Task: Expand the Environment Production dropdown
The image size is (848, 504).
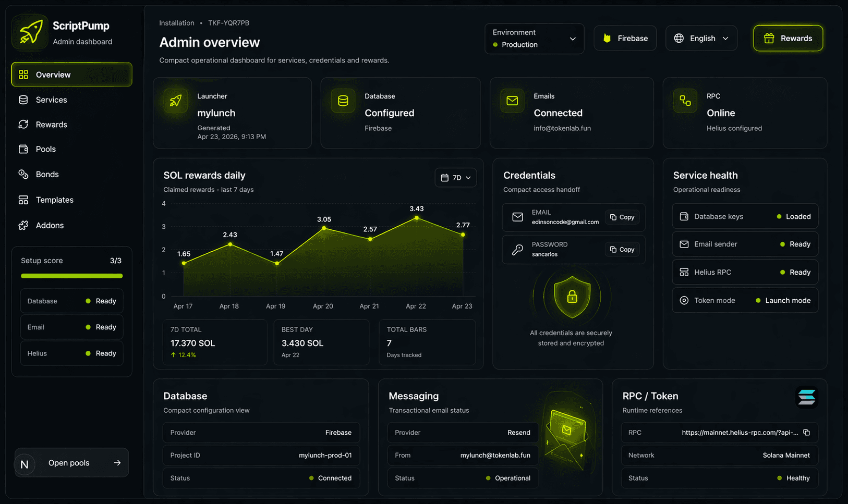Action: (x=535, y=39)
